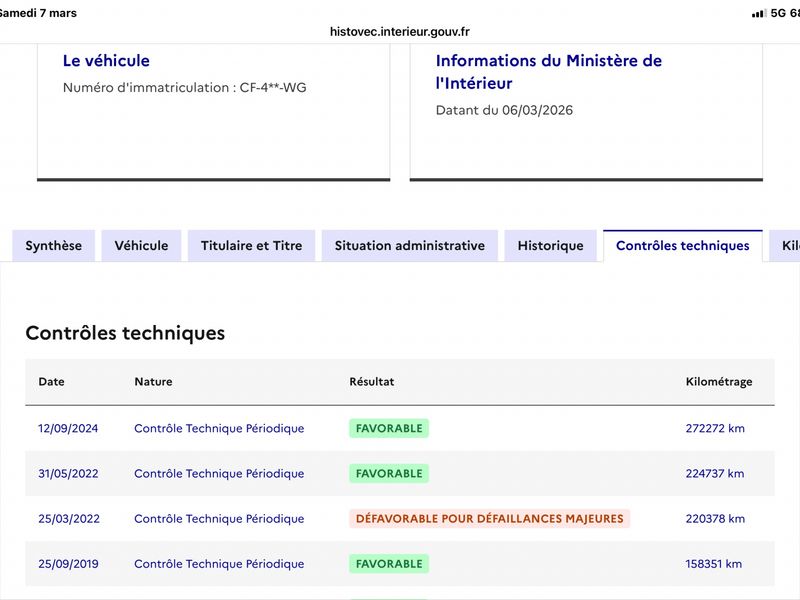Screen dimensions: 800x600
Task: Switch to the Synthèse tab
Action: pyautogui.click(x=54, y=246)
